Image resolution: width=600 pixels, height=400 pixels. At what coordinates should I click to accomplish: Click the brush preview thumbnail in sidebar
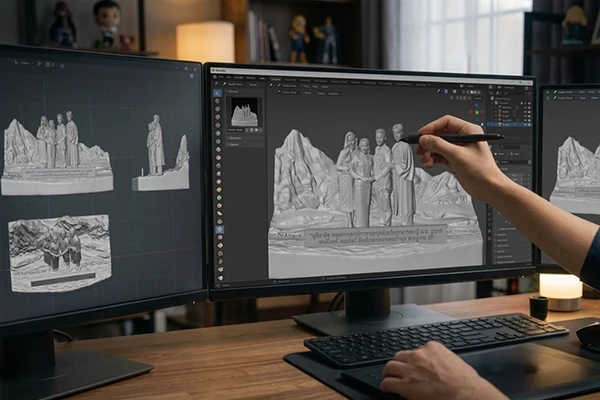point(244,112)
